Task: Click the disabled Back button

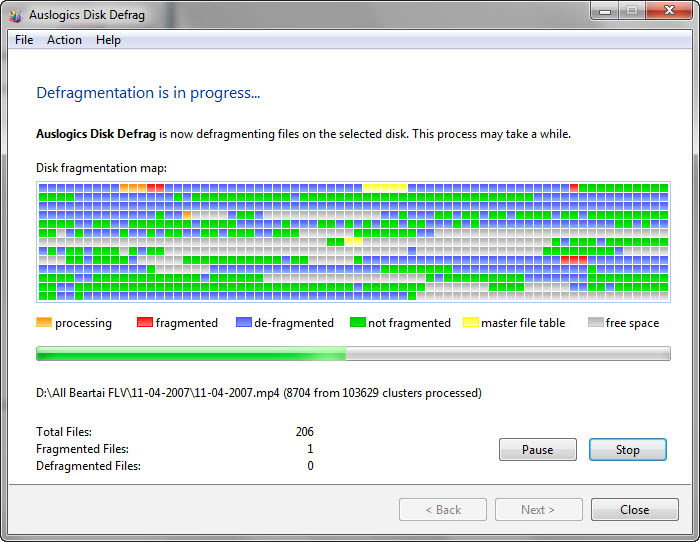Action: click(x=443, y=509)
